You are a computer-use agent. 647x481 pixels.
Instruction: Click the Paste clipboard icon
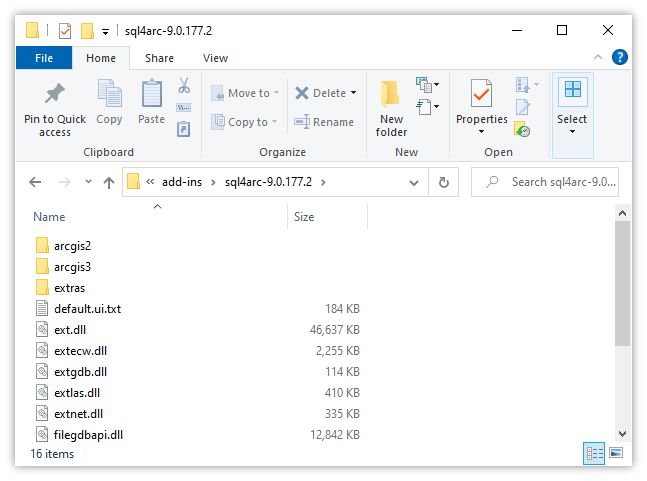[x=151, y=93]
